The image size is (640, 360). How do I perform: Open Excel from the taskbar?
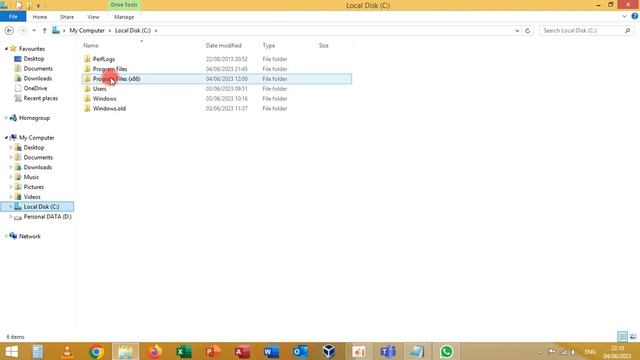click(184, 351)
